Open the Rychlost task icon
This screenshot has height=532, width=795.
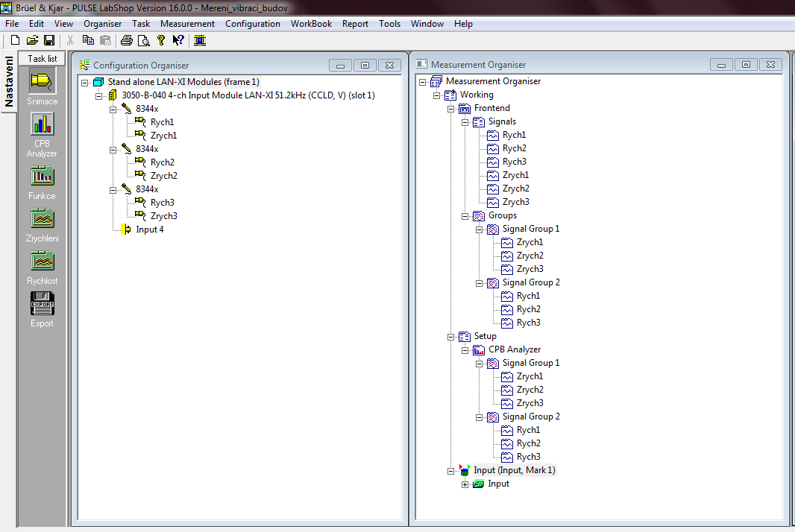click(42, 262)
